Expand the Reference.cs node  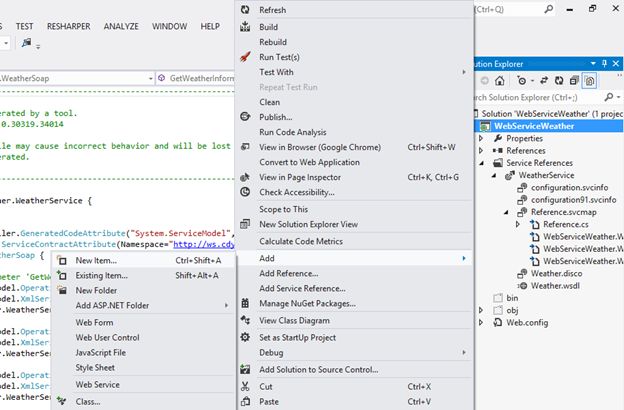[x=518, y=225]
